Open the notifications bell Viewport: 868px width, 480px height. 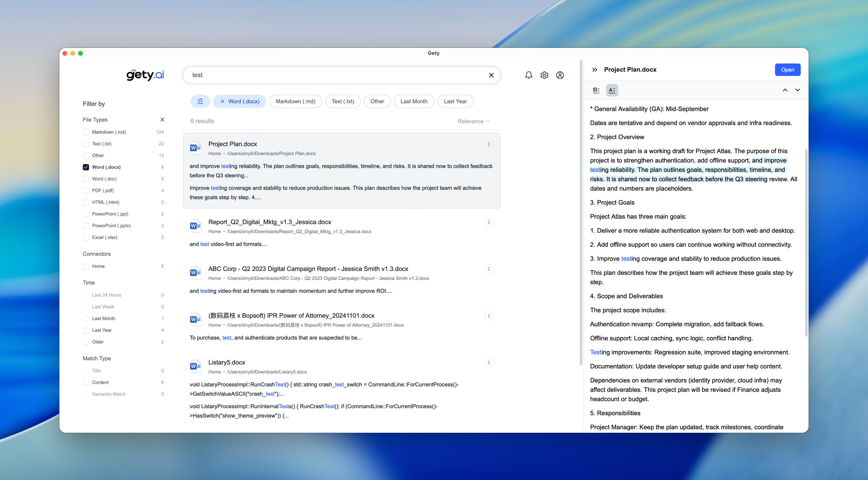click(529, 75)
